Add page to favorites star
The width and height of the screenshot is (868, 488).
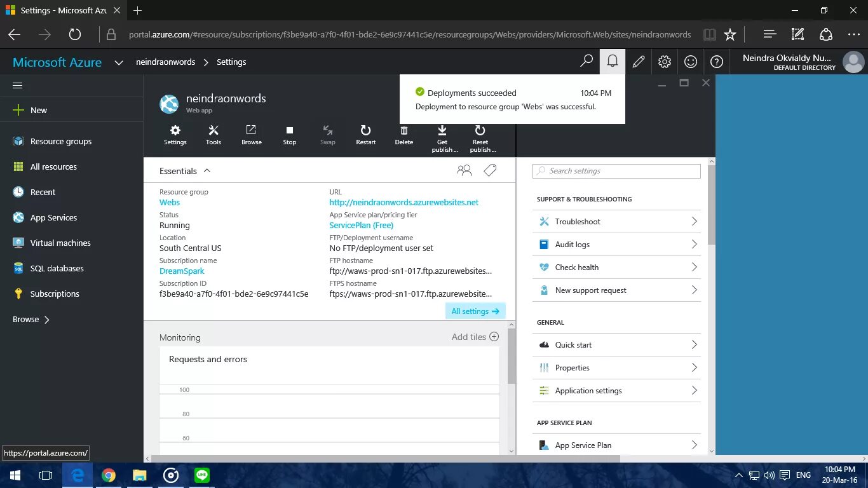pos(730,34)
